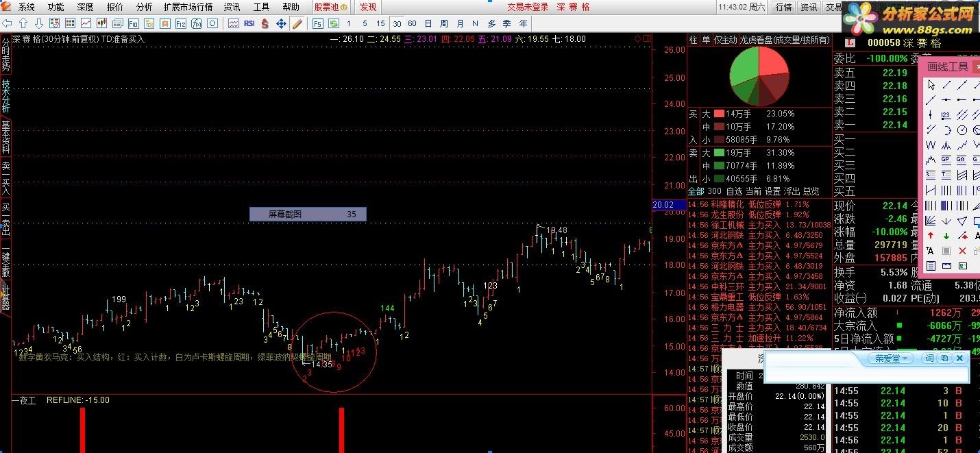980x453 pixels.
Task: Switch to the 5-minute period
Action: tap(365, 23)
